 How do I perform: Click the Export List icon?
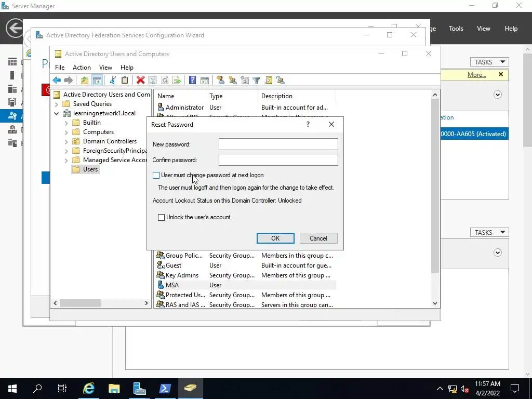tap(177, 81)
